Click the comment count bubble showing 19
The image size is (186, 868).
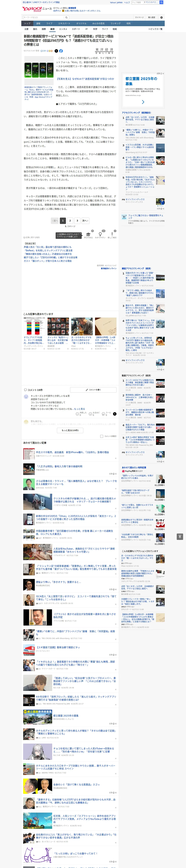pos(43,51)
